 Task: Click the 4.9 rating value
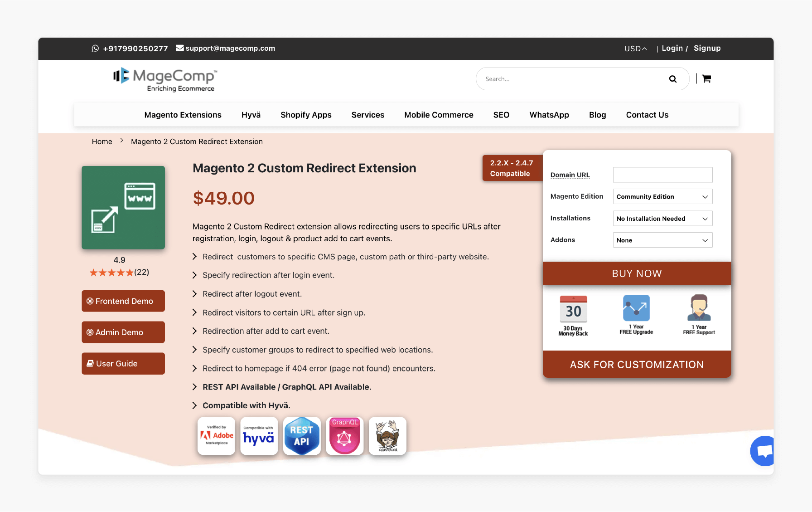click(x=119, y=260)
